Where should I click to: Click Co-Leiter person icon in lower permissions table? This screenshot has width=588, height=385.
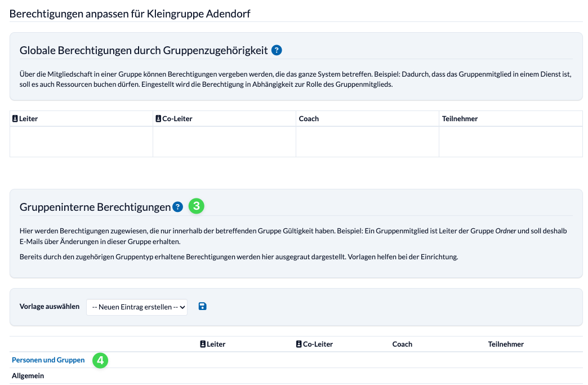pos(299,344)
